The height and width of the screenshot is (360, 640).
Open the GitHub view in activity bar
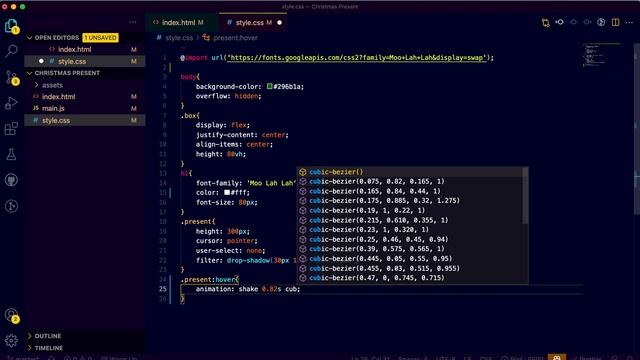click(11, 180)
